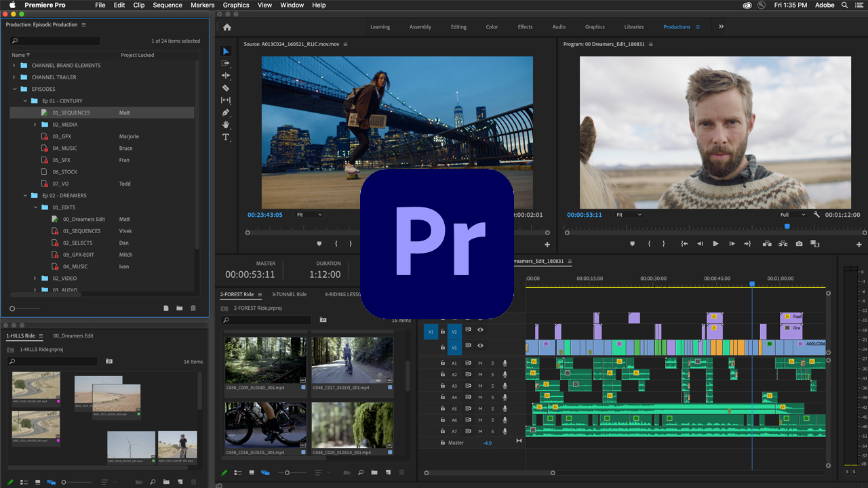This screenshot has width=868, height=488.
Task: Switch 2-FOREST Ride bin to freeform view
Action: [x=265, y=472]
